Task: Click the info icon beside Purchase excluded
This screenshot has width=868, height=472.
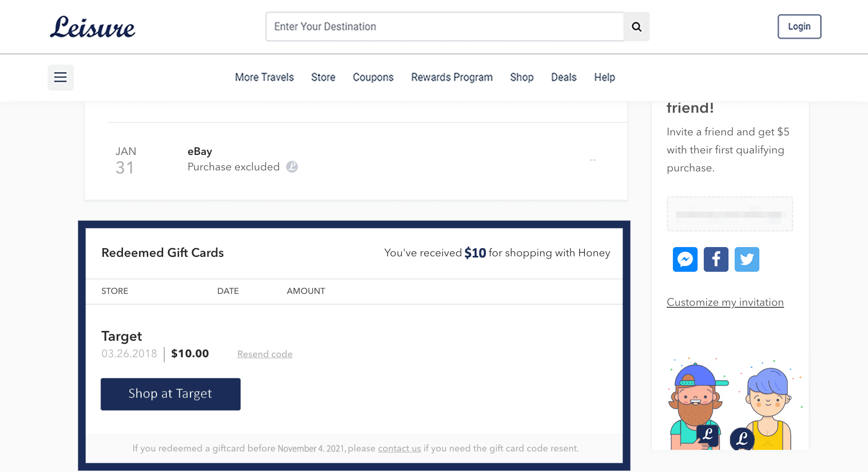Action: pyautogui.click(x=292, y=167)
